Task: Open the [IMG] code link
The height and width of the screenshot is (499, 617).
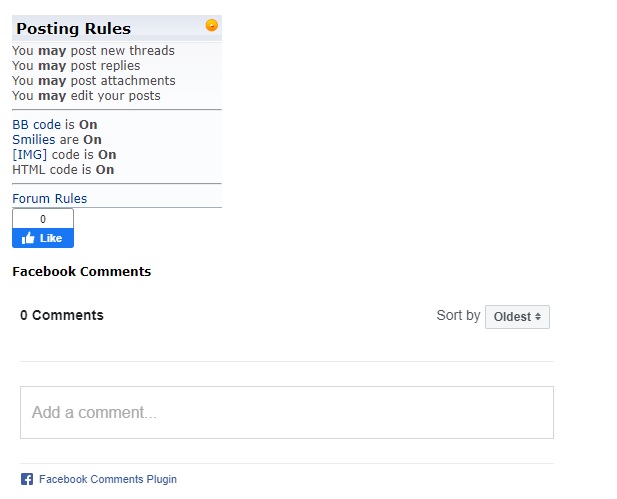Action: pyautogui.click(x=29, y=155)
